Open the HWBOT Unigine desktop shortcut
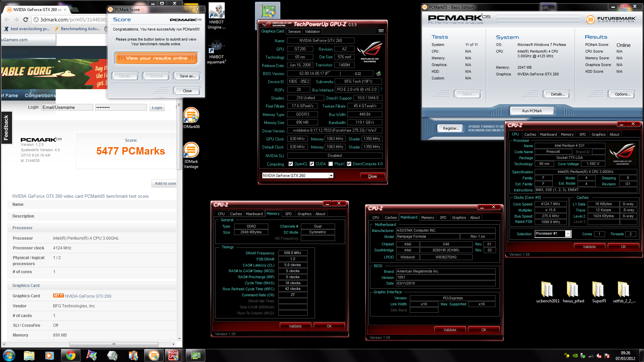This screenshot has width=644, height=362. (x=217, y=16)
